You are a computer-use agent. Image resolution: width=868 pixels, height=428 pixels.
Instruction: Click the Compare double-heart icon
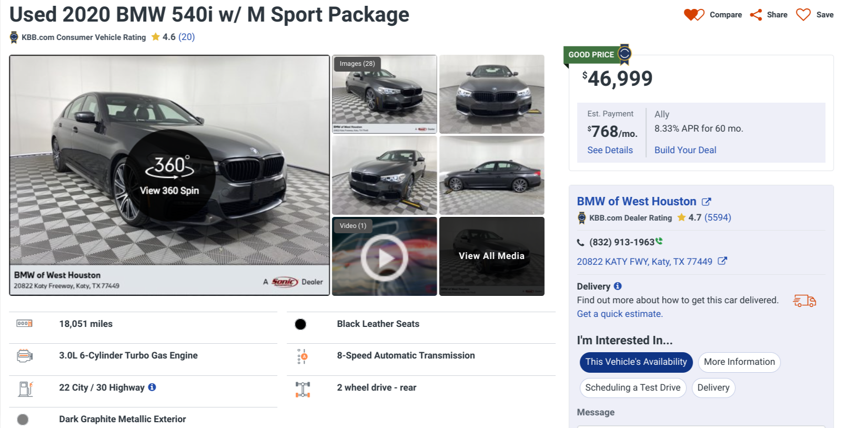(x=693, y=15)
